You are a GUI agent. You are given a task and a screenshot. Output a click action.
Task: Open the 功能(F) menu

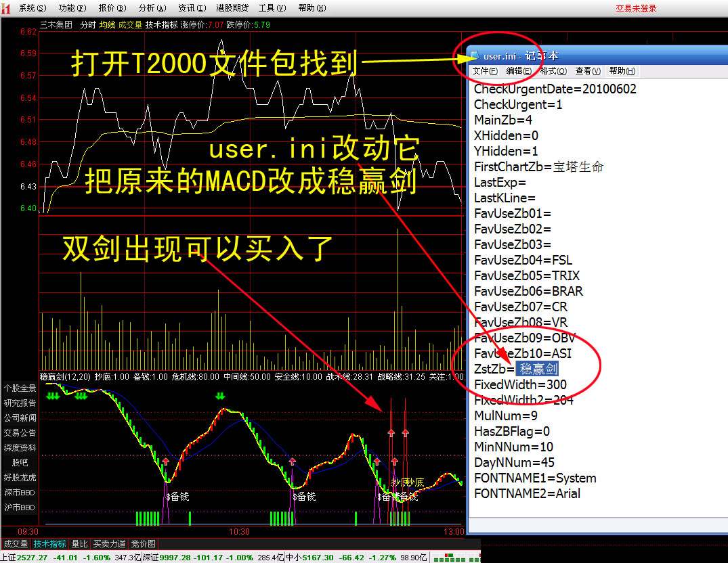click(x=72, y=8)
